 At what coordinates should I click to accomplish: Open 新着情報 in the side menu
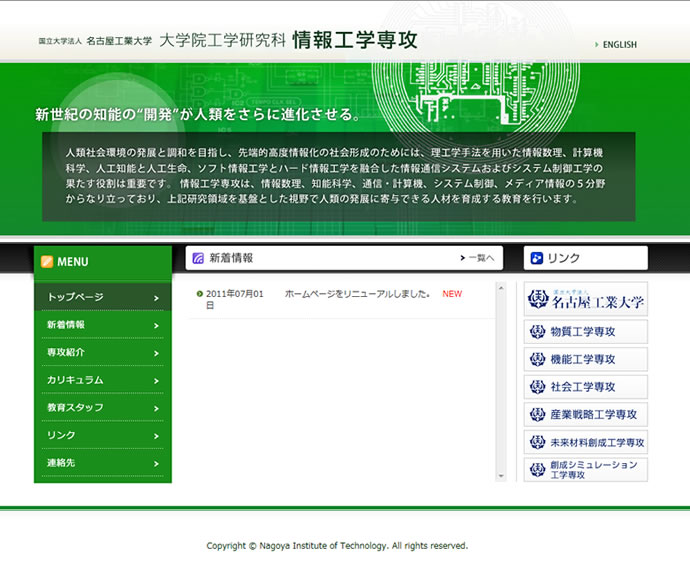(103, 325)
